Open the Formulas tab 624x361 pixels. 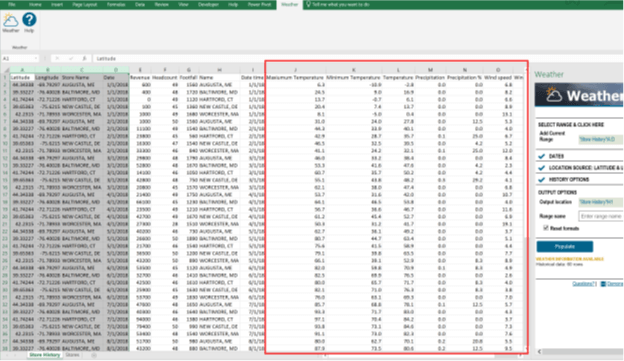tap(116, 4)
